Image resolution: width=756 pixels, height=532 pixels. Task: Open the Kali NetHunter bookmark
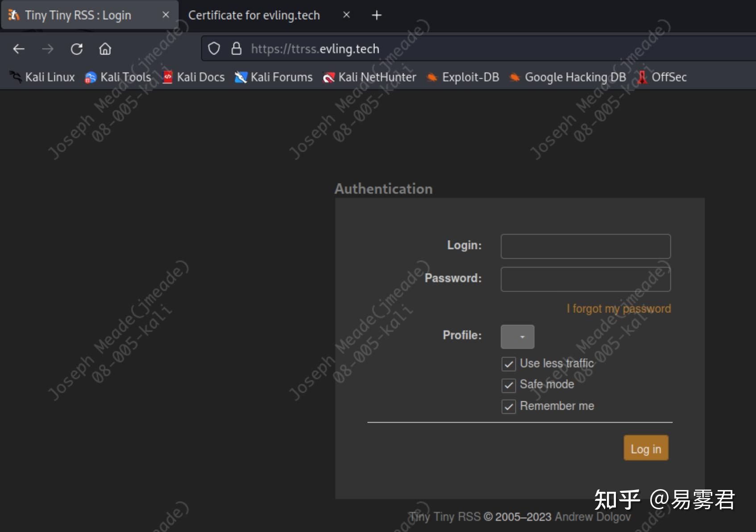[x=370, y=77]
